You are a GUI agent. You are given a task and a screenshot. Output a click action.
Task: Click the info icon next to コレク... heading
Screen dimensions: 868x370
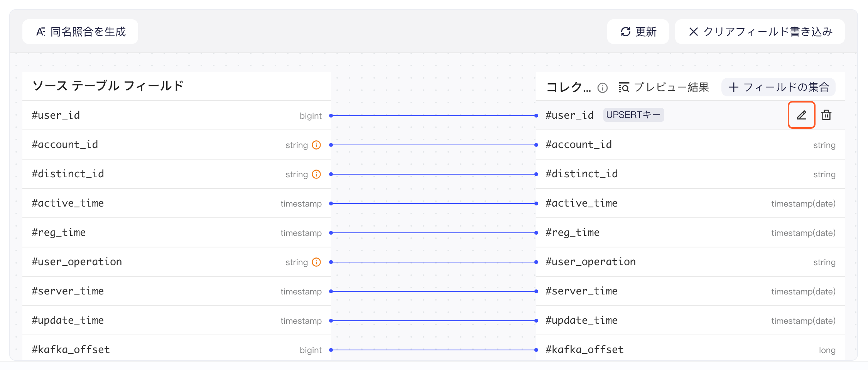point(603,88)
